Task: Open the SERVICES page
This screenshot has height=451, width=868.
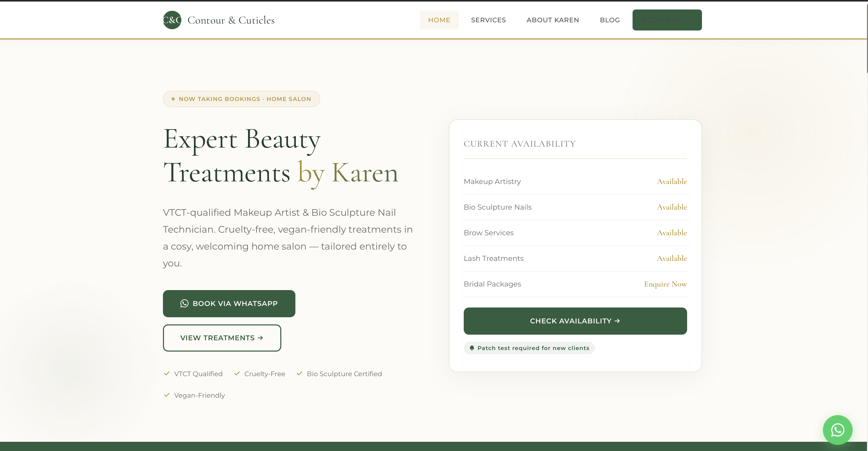Action: pyautogui.click(x=488, y=20)
